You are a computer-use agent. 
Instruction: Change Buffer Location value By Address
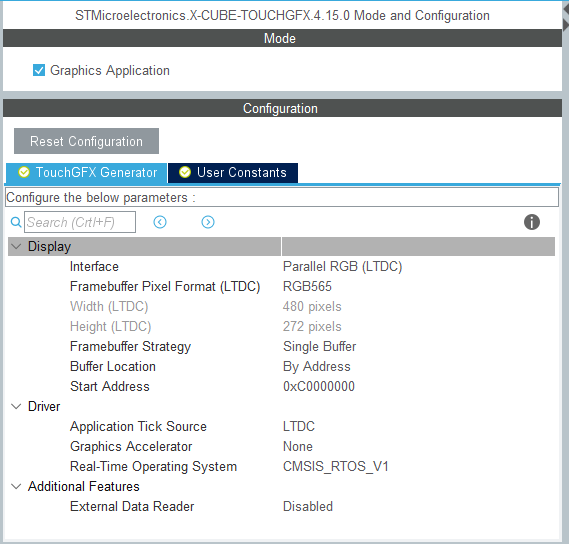[x=316, y=366]
